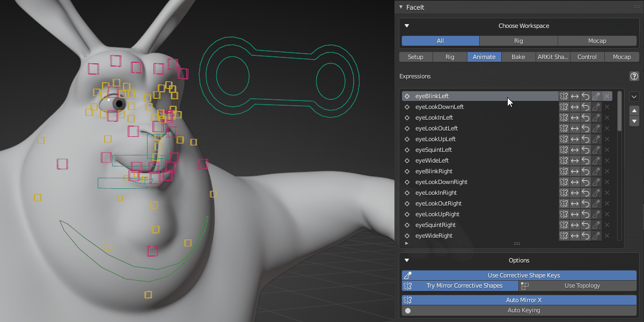Disable Auto Mirror X option
The height and width of the screenshot is (322, 644).
point(519,300)
